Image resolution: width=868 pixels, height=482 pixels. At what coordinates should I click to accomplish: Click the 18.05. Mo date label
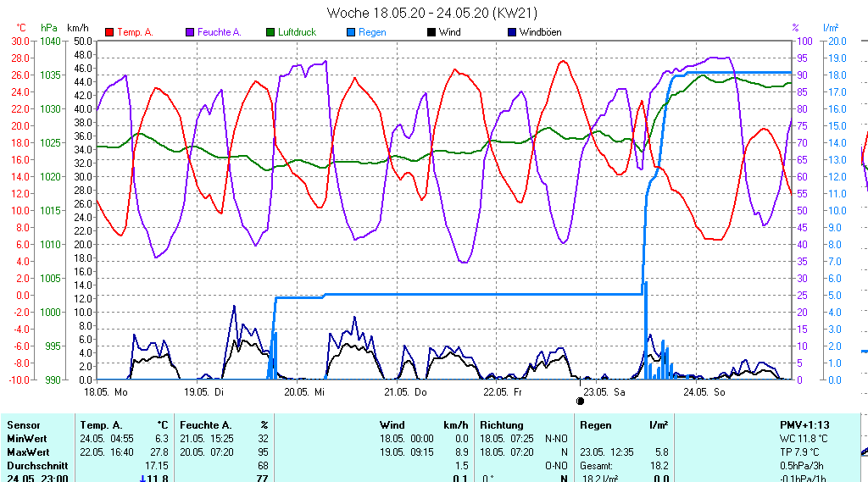(x=105, y=392)
